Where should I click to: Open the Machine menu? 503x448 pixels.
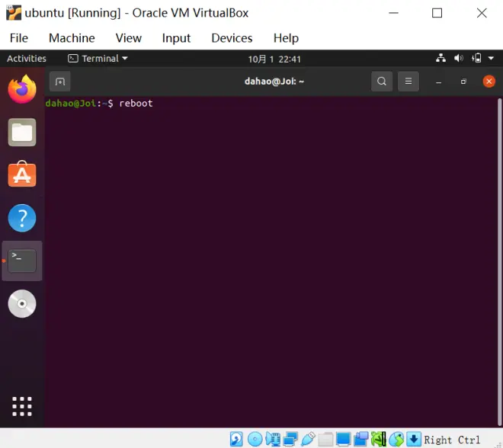[72, 38]
